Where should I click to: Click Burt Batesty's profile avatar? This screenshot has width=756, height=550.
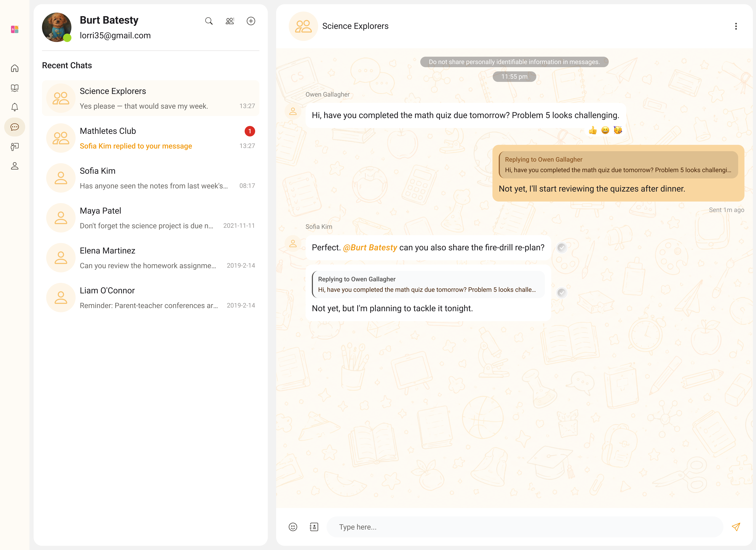coord(57,27)
